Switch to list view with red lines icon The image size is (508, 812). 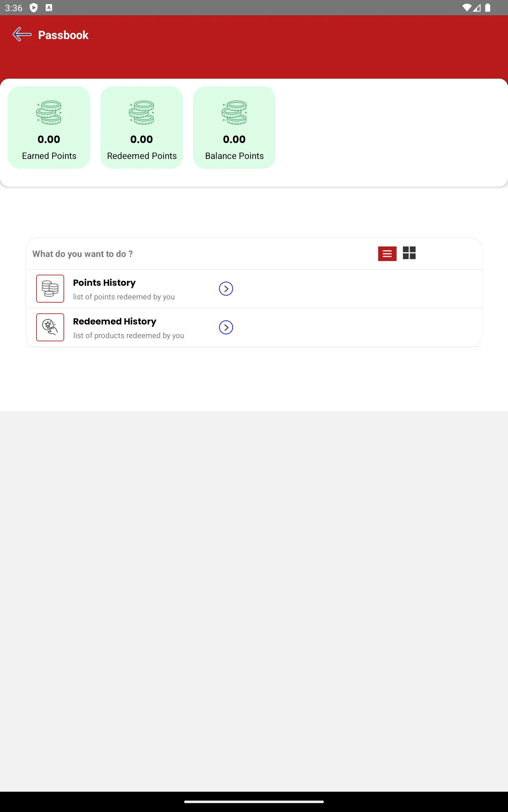[x=387, y=254]
